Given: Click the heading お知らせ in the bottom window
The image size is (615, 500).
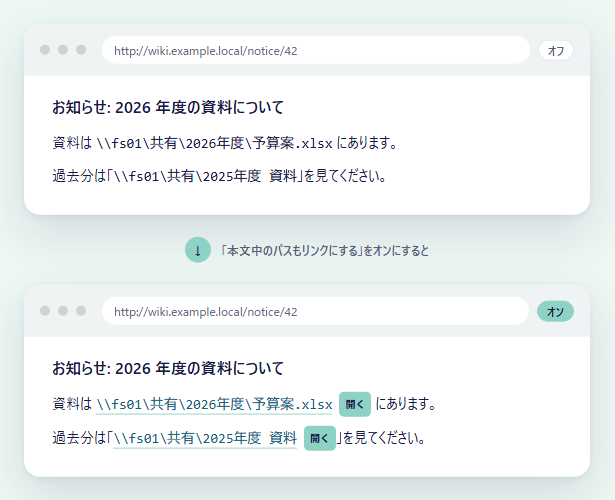Looking at the screenshot, I should coord(168,368).
